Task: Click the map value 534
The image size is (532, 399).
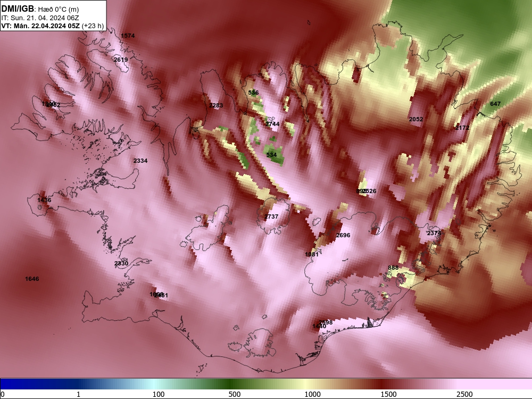Action: (271, 155)
